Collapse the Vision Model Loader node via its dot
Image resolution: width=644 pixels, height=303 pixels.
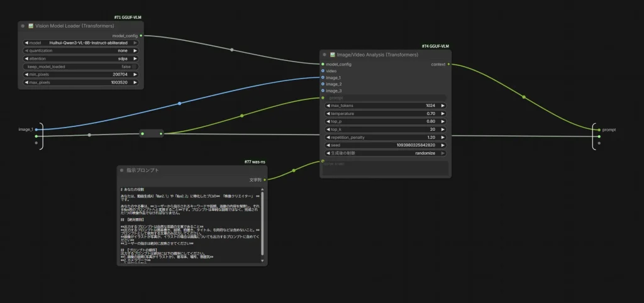[23, 26]
